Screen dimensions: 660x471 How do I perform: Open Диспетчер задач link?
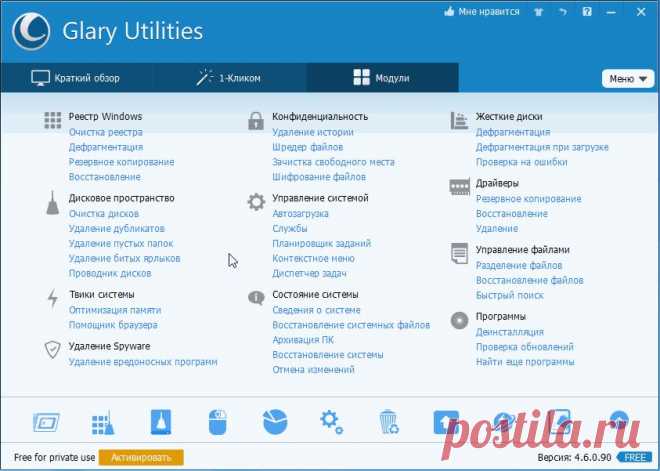pyautogui.click(x=309, y=274)
